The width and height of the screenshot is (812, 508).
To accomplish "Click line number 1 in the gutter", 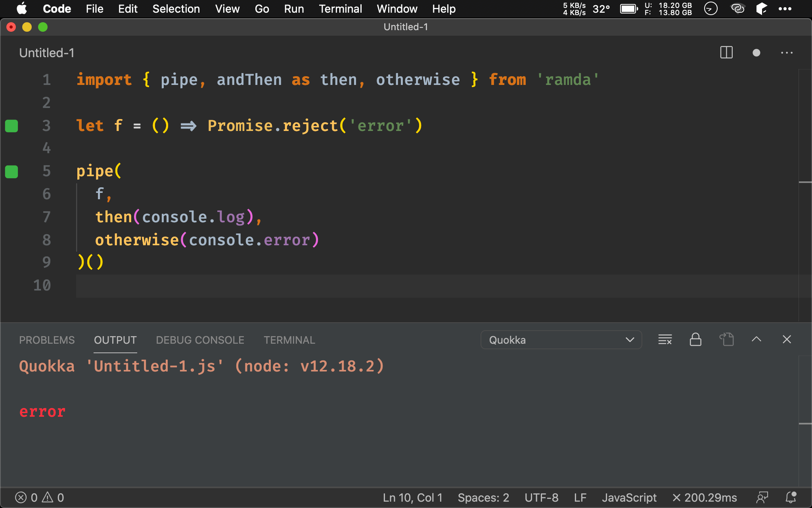I will click(x=46, y=80).
